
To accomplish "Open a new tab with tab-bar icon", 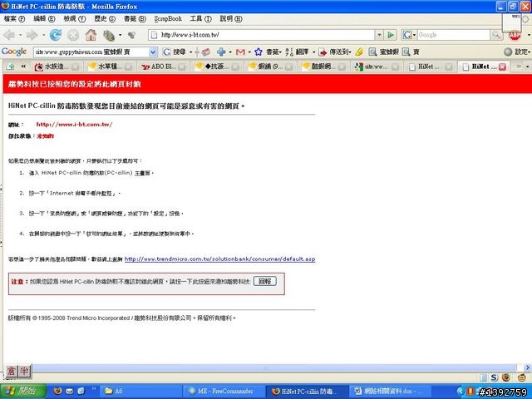I will [10, 66].
